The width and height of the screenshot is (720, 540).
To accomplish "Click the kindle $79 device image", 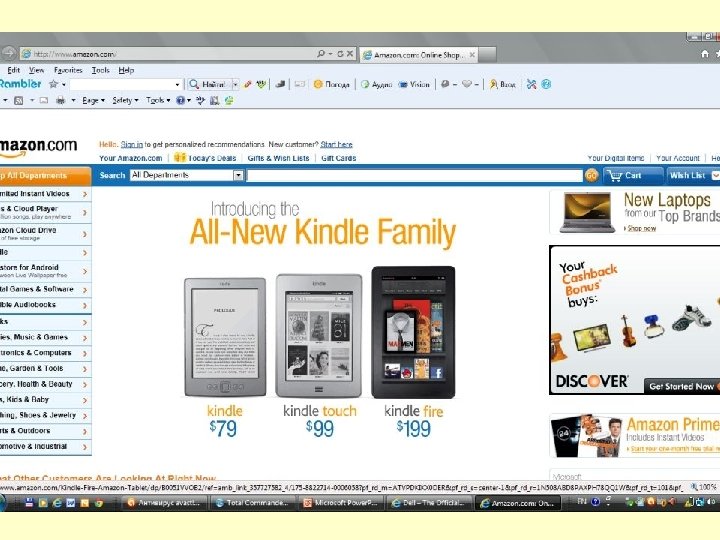I will pos(225,337).
